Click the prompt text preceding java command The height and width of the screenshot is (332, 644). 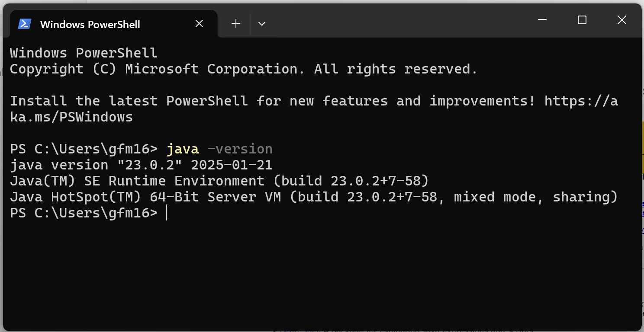point(84,149)
